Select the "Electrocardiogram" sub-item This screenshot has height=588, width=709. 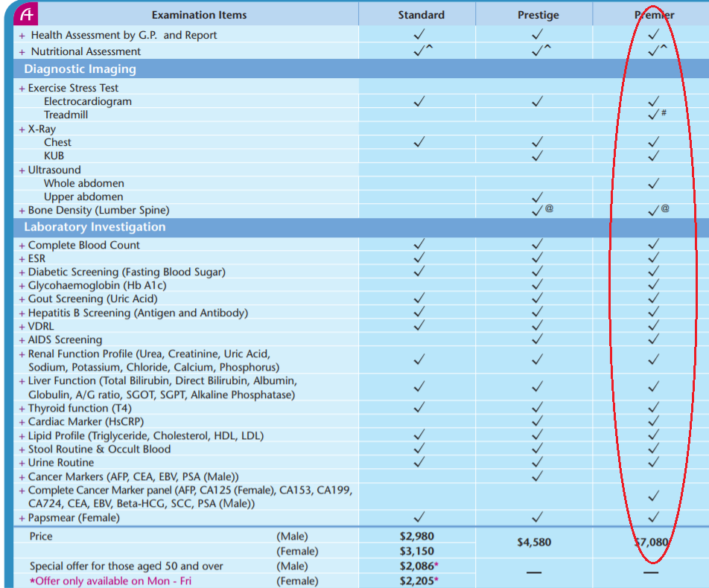pyautogui.click(x=88, y=101)
